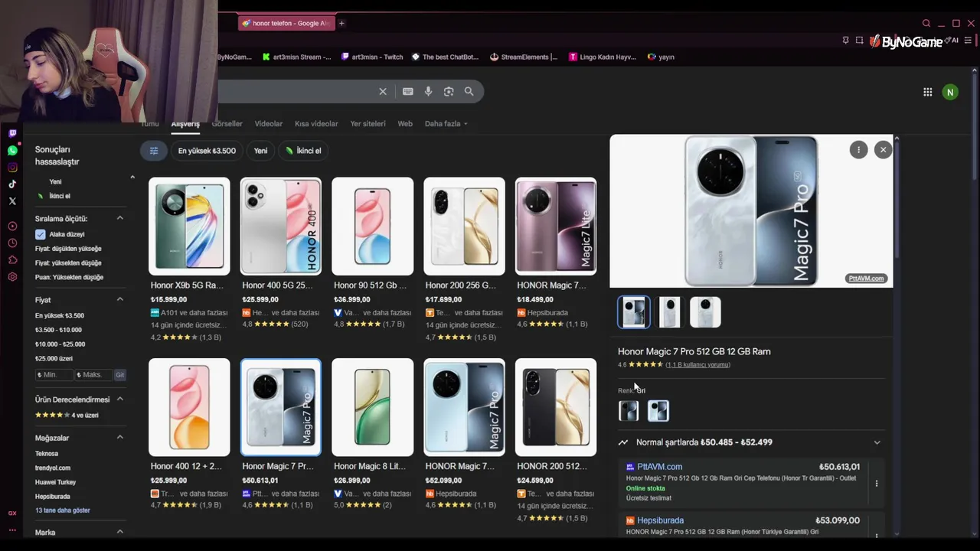The width and height of the screenshot is (980, 551).
Task: Collapse top filter section chevron
Action: point(132,178)
